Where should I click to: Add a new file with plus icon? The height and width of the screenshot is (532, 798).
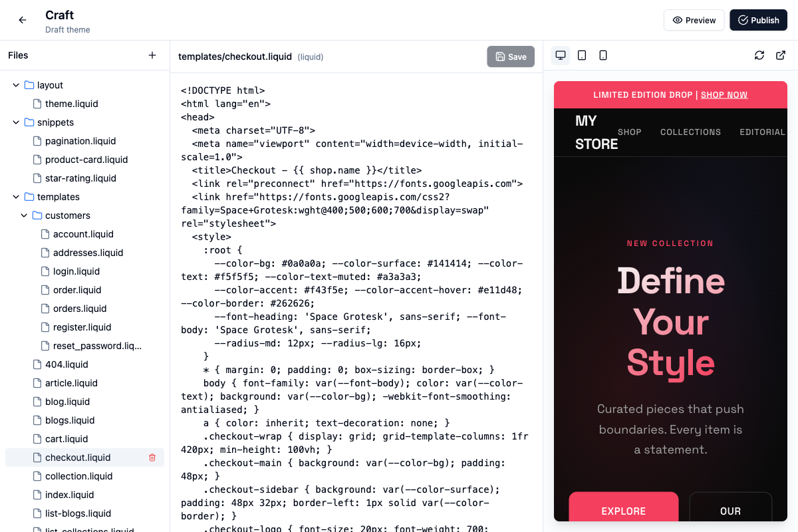pyautogui.click(x=152, y=55)
